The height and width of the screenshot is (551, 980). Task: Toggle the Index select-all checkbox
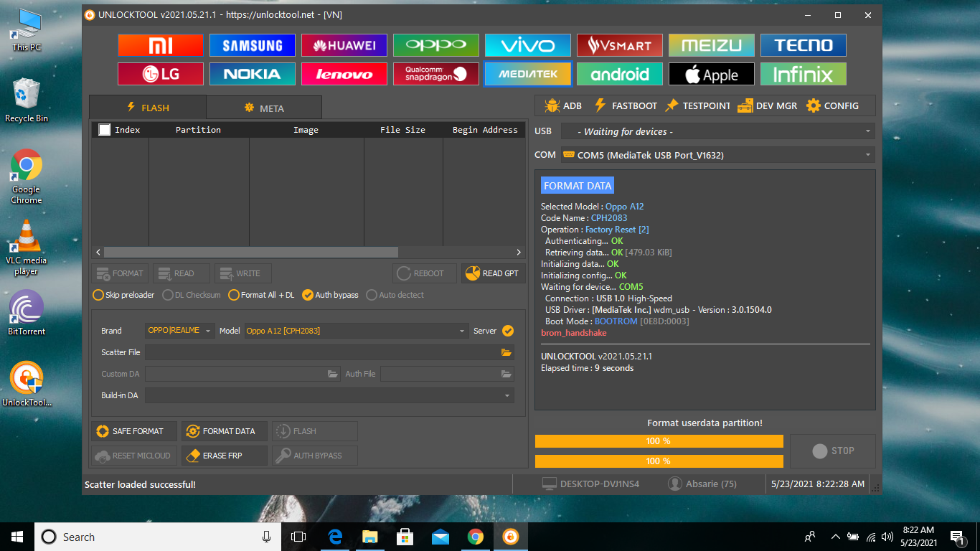105,130
